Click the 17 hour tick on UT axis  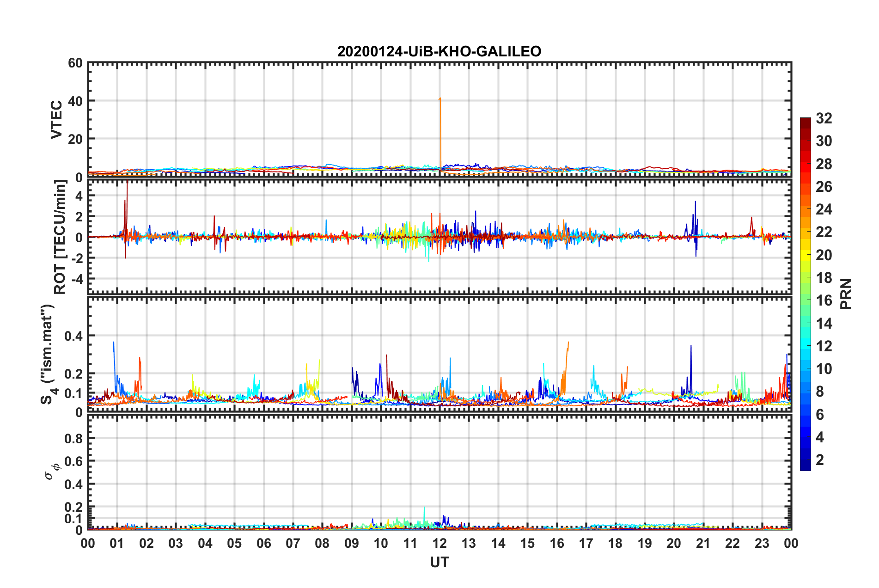pyautogui.click(x=586, y=543)
